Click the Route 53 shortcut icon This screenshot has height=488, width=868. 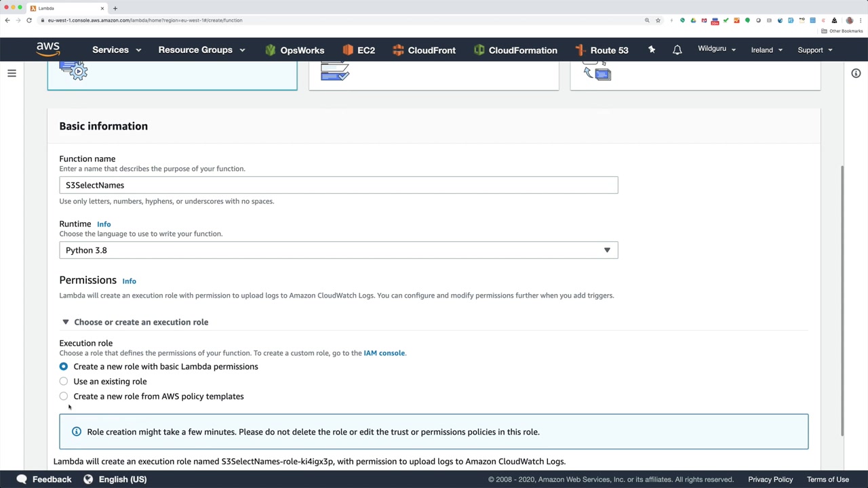pyautogui.click(x=580, y=50)
